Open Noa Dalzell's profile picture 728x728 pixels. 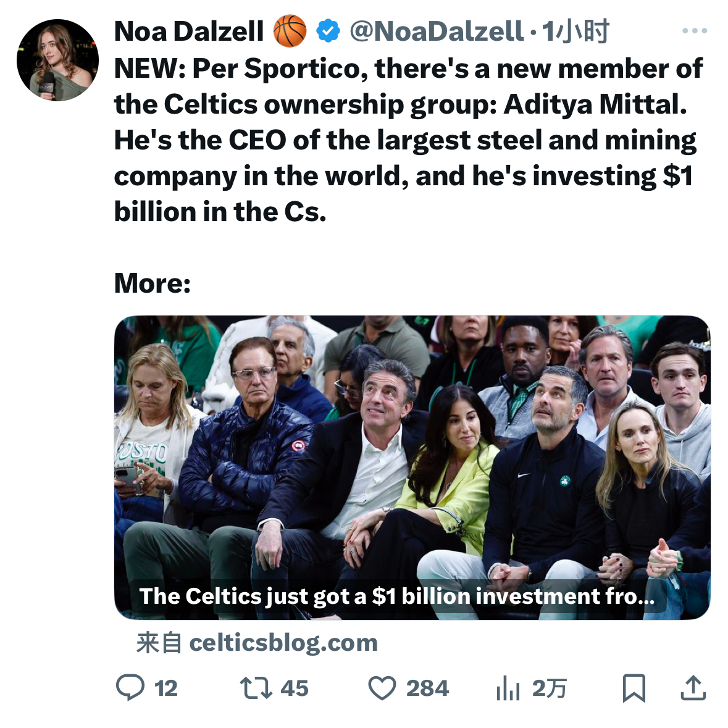pos(57,60)
